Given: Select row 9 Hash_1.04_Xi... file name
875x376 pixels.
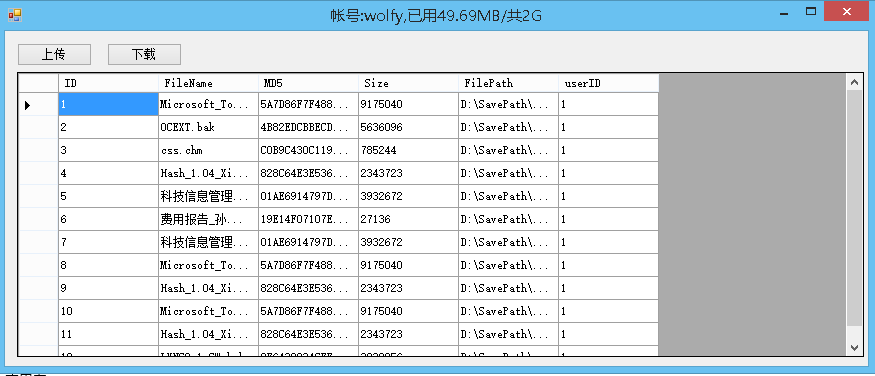Looking at the screenshot, I should 208,288.
